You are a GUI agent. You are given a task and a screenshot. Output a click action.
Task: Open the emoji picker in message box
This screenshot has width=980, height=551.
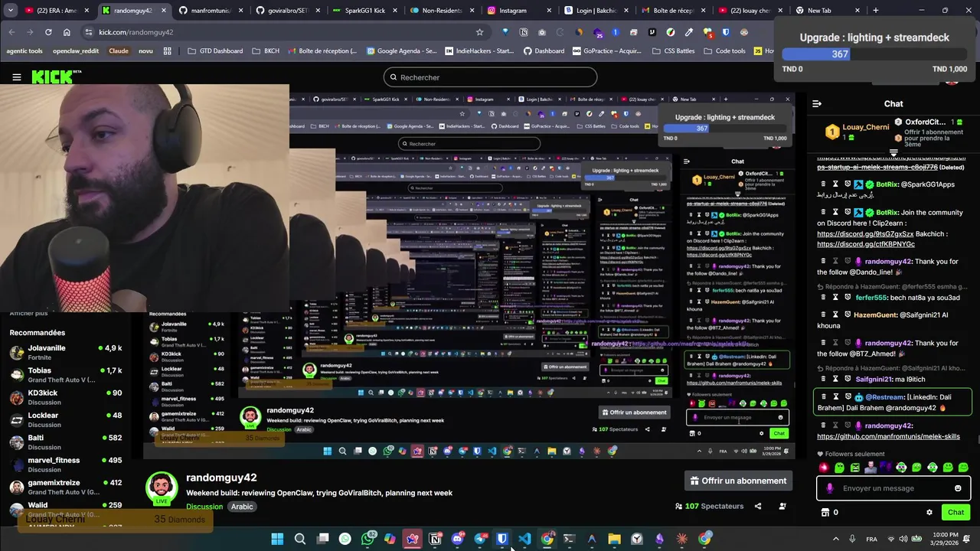(x=958, y=488)
